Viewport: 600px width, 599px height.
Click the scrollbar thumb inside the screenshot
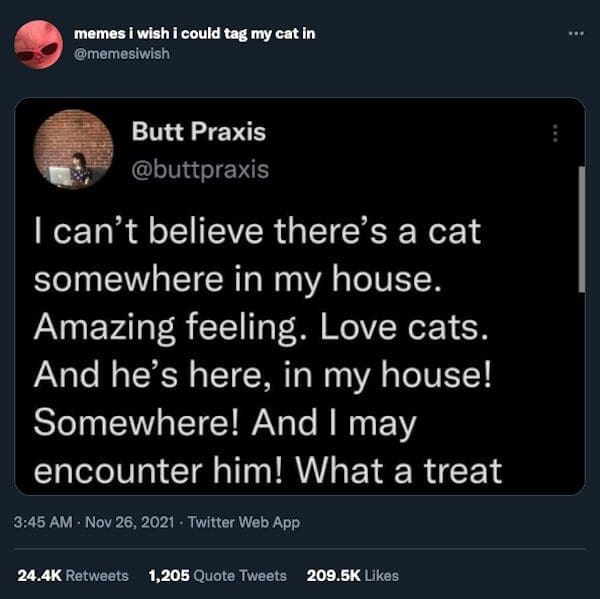(x=582, y=229)
